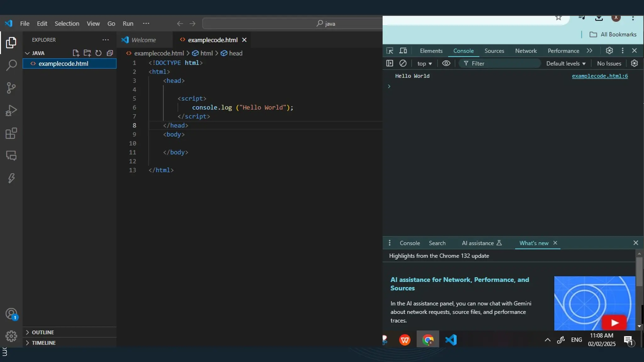Image resolution: width=644 pixels, height=362 pixels.
Task: Click the live expression eye icon
Action: pyautogui.click(x=446, y=63)
